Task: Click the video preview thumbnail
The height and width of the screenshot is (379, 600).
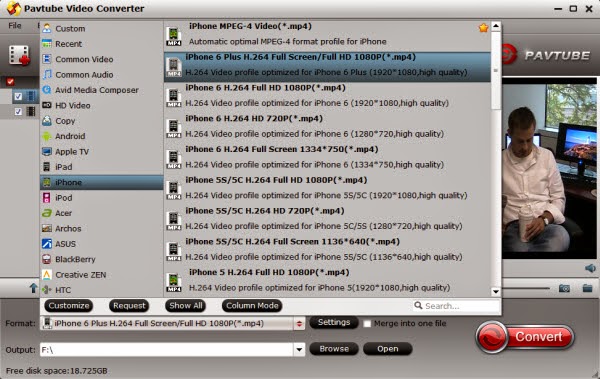Action: (549, 168)
